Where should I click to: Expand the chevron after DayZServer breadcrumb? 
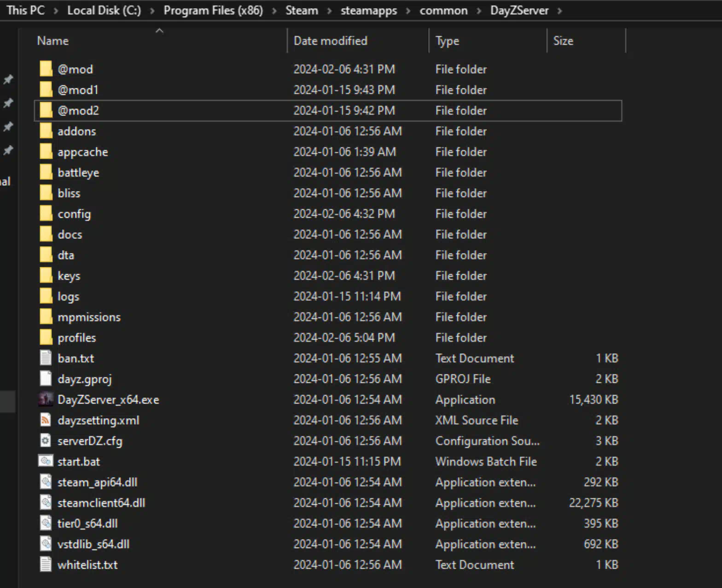tap(560, 11)
